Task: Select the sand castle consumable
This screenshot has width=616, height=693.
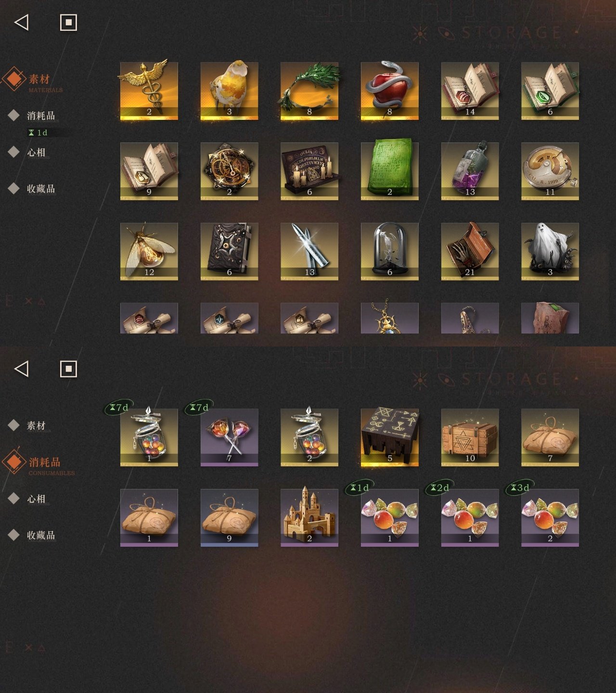Action: click(309, 518)
